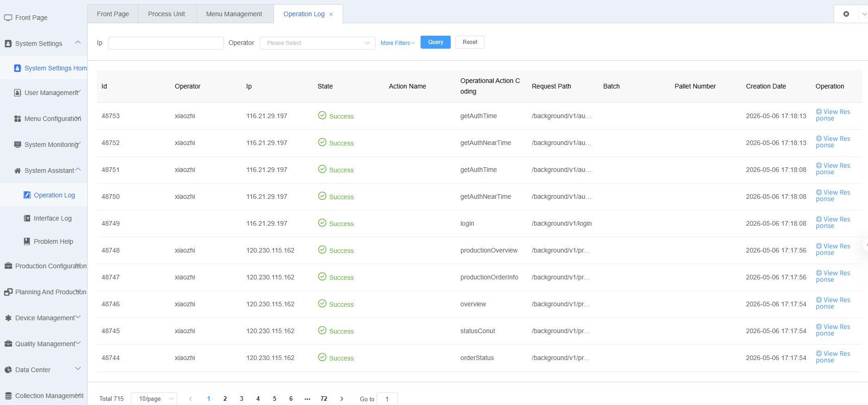The width and height of the screenshot is (868, 405).
Task: Close the Operation Log tab with x
Action: (x=331, y=14)
